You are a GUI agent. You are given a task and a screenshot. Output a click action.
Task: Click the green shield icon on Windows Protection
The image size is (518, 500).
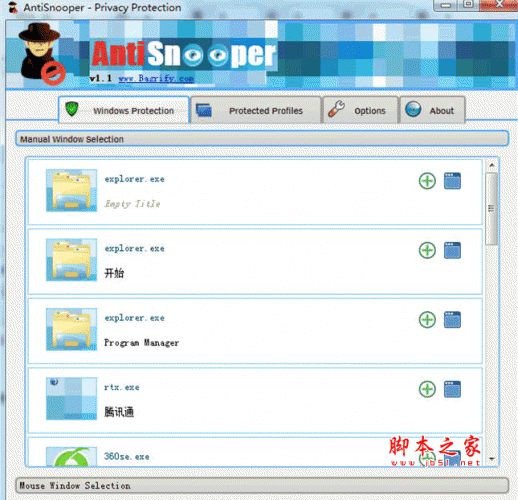coord(72,109)
